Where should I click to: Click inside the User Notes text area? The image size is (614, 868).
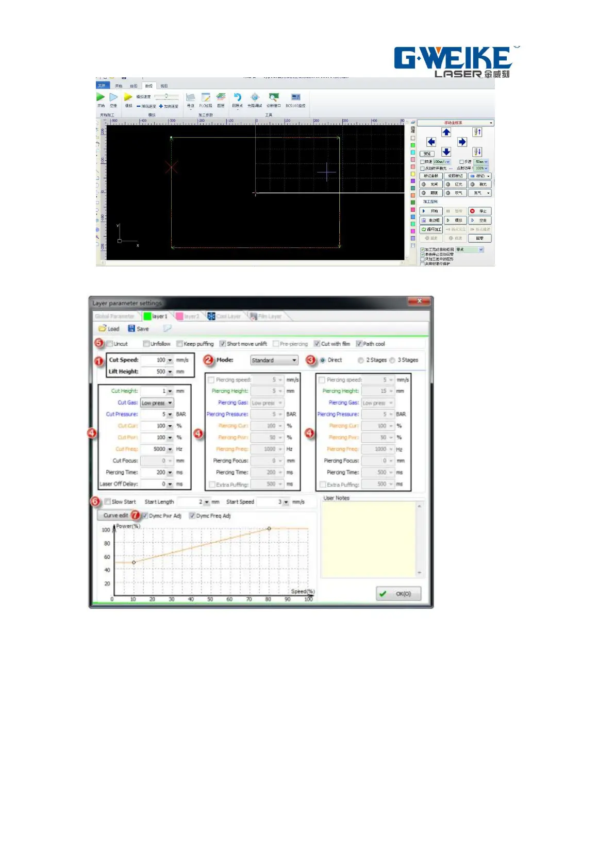click(368, 539)
